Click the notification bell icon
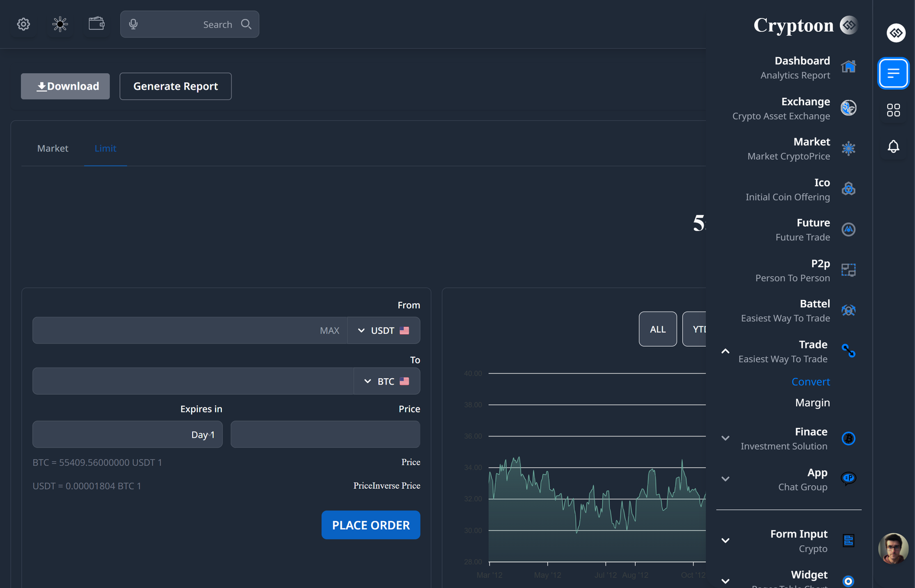 (x=893, y=146)
